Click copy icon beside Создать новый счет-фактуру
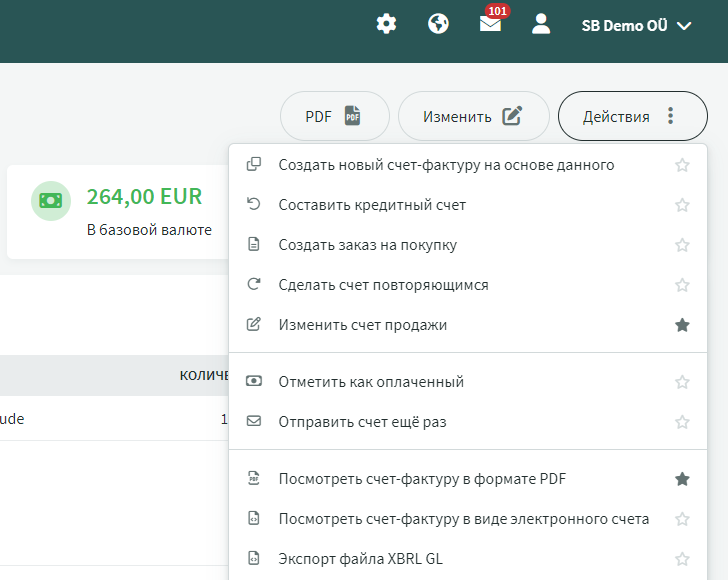This screenshot has height=580, width=728. click(254, 164)
